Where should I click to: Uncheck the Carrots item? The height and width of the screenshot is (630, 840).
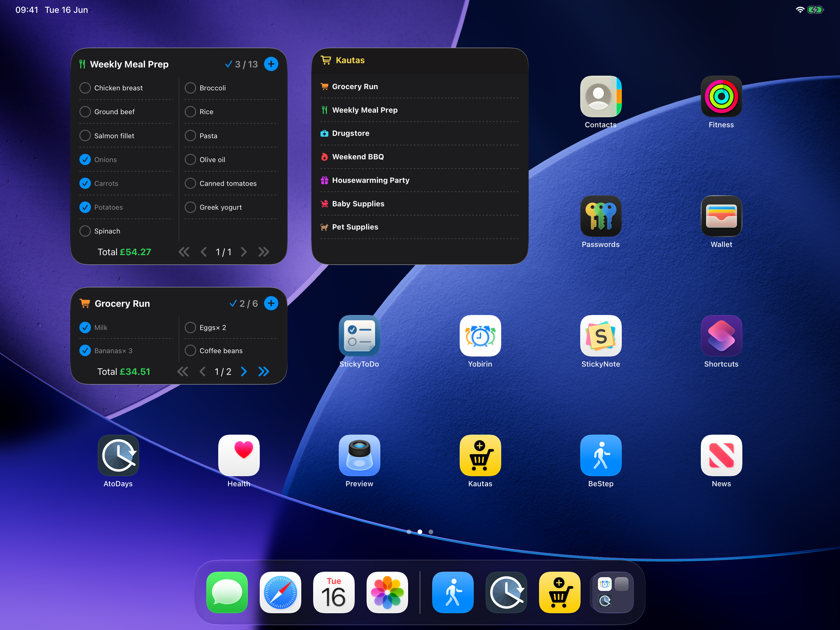85,183
